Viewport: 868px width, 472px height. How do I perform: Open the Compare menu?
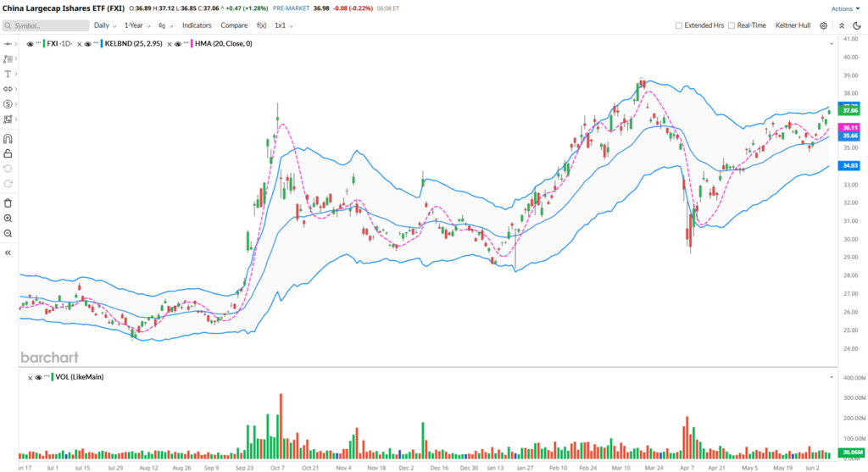(x=234, y=25)
